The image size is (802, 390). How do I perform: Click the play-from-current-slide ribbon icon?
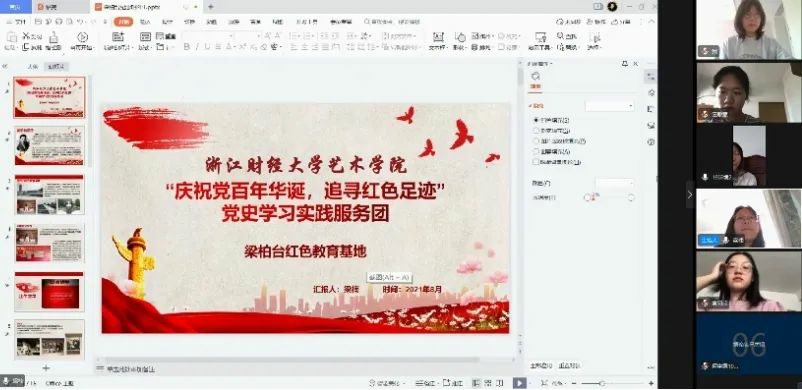pyautogui.click(x=82, y=37)
